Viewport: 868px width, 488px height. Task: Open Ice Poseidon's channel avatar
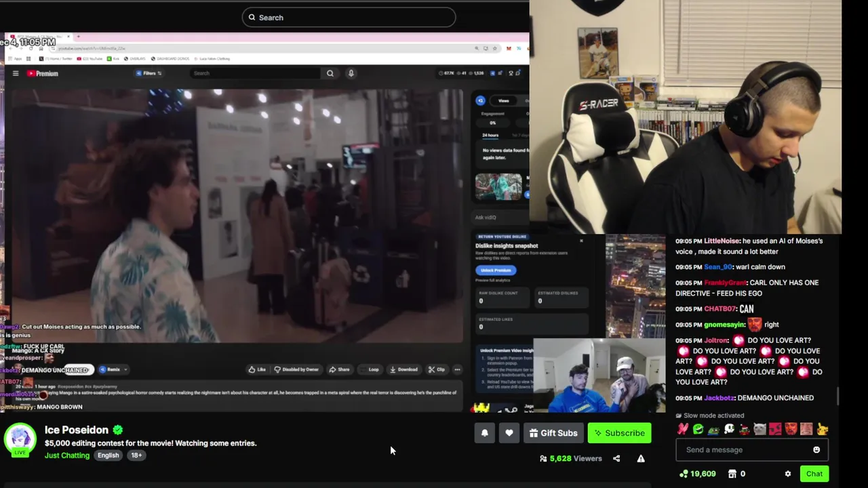point(20,441)
